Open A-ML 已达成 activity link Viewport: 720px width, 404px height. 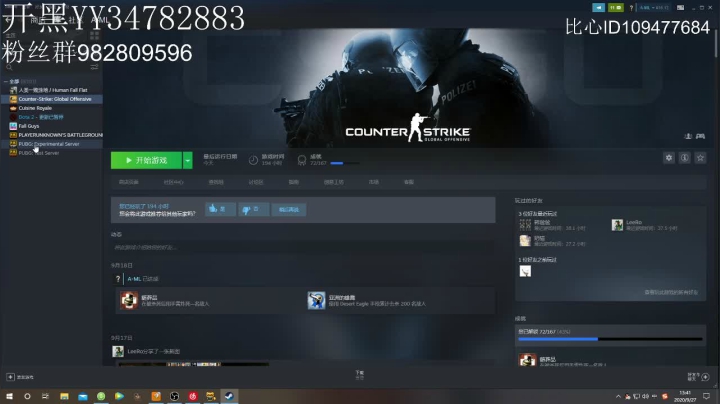(x=143, y=279)
